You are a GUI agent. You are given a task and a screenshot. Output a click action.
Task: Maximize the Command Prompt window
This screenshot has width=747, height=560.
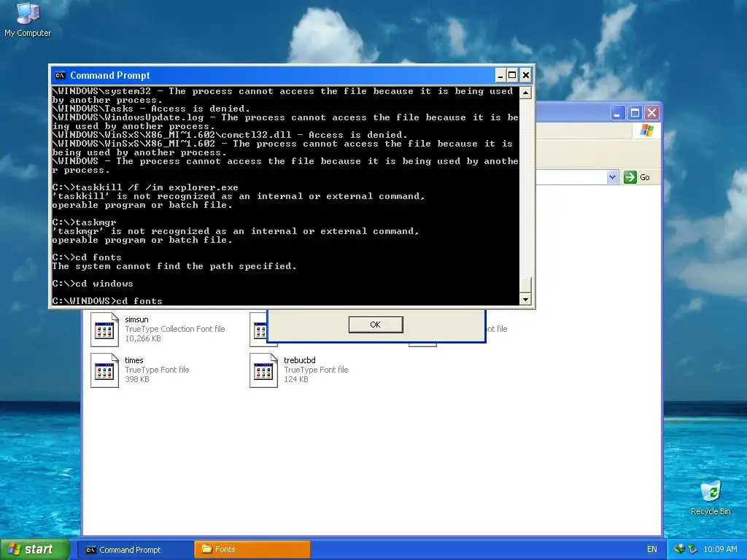pyautogui.click(x=512, y=75)
